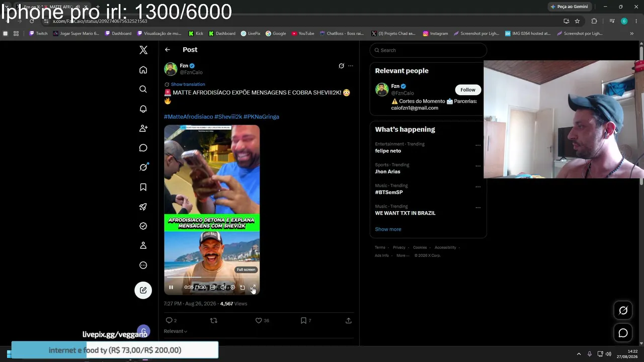Open WE WANT TXT IN BRAZIL trend

coord(405,213)
